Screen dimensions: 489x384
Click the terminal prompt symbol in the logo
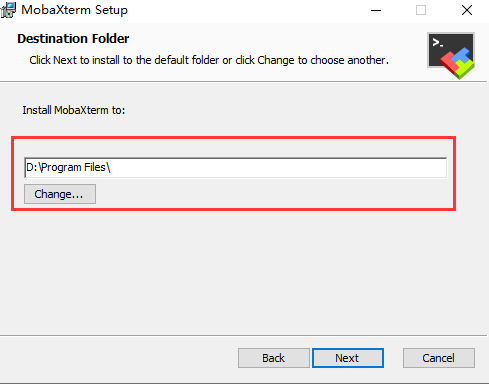(437, 43)
